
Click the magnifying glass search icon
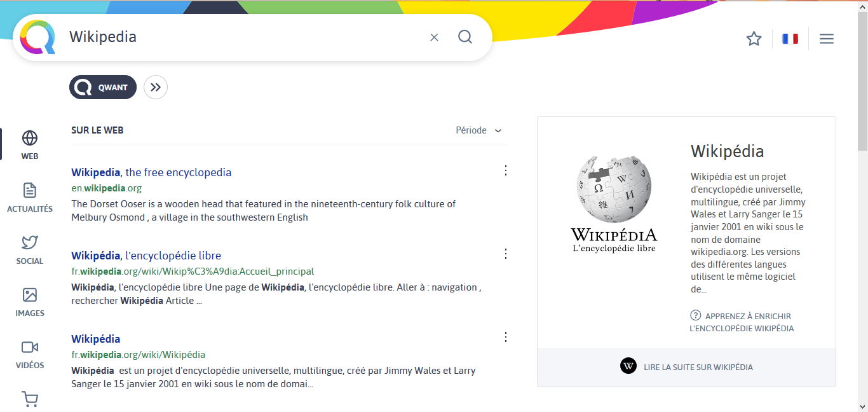click(465, 37)
